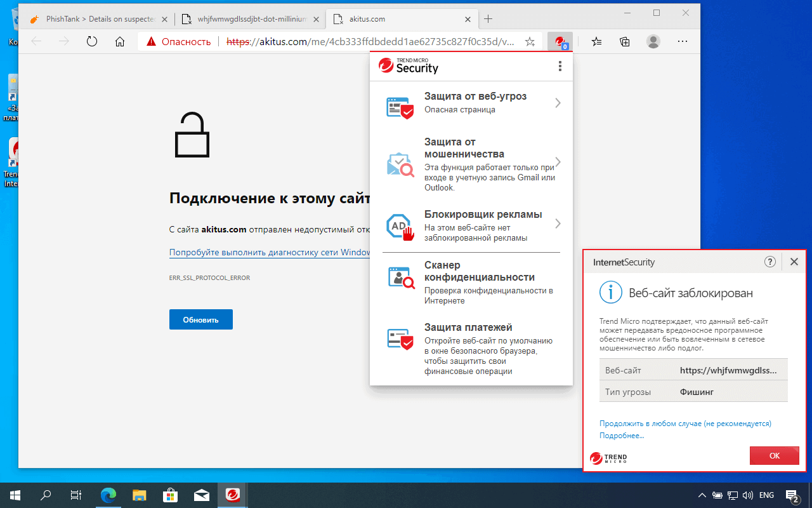Click the volume icon in system tray
Viewport: 812px width, 508px height.
(747, 495)
